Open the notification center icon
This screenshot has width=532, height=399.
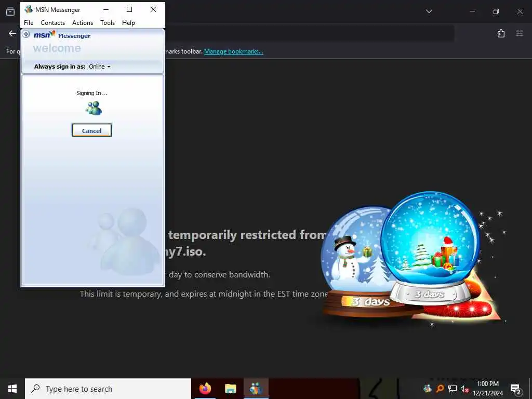516,389
